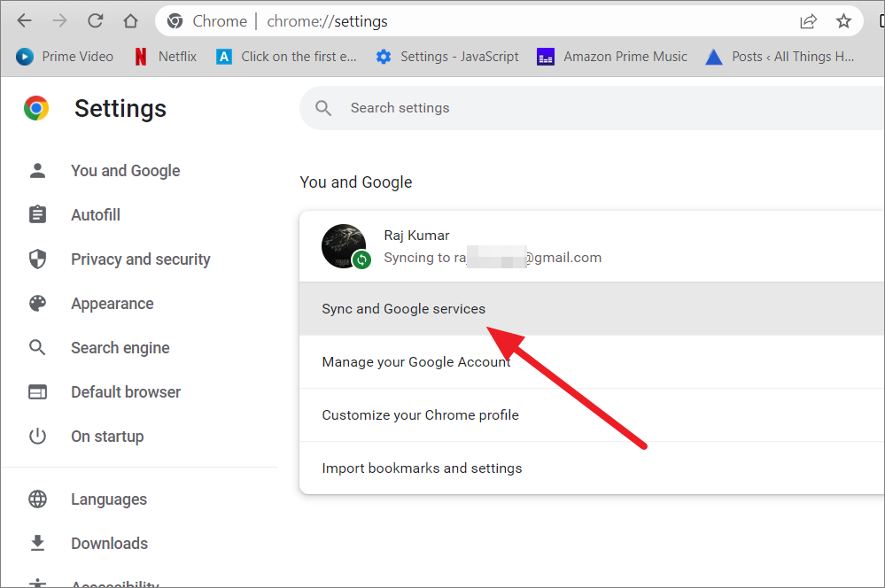Open Search engine settings in sidebar
The width and height of the screenshot is (885, 588).
pyautogui.click(x=120, y=348)
